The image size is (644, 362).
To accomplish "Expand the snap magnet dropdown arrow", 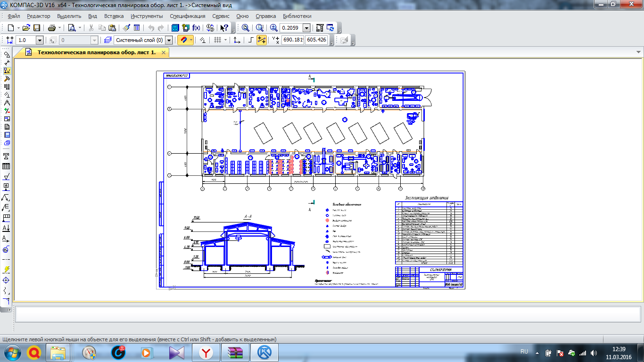I will (x=191, y=40).
